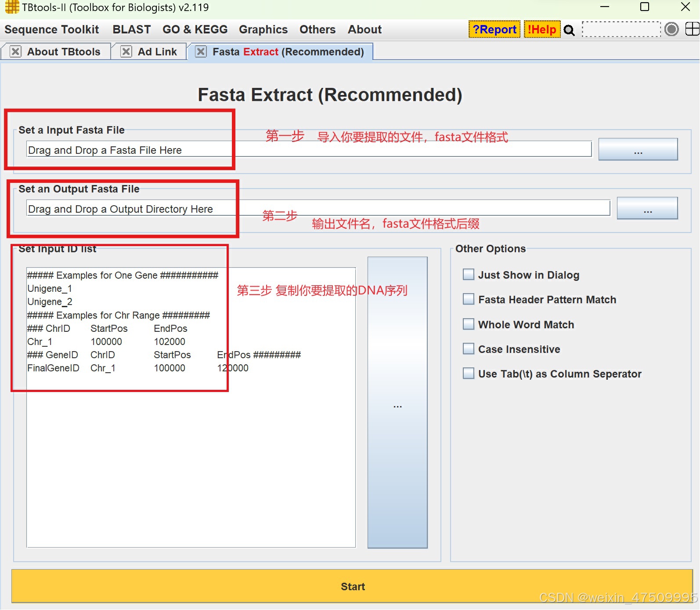The height and width of the screenshot is (610, 700).
Task: Minimize the TBtools window
Action: tap(605, 7)
